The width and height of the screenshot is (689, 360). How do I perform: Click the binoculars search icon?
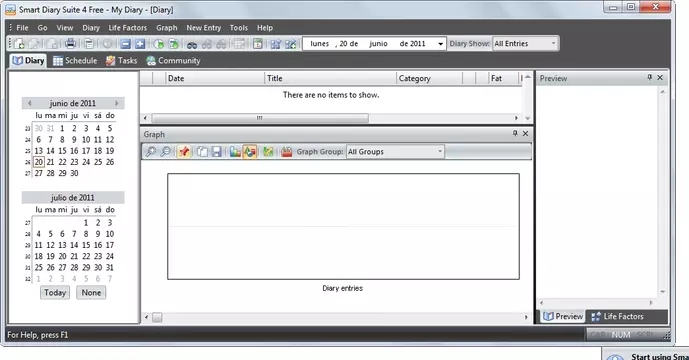(x=192, y=44)
